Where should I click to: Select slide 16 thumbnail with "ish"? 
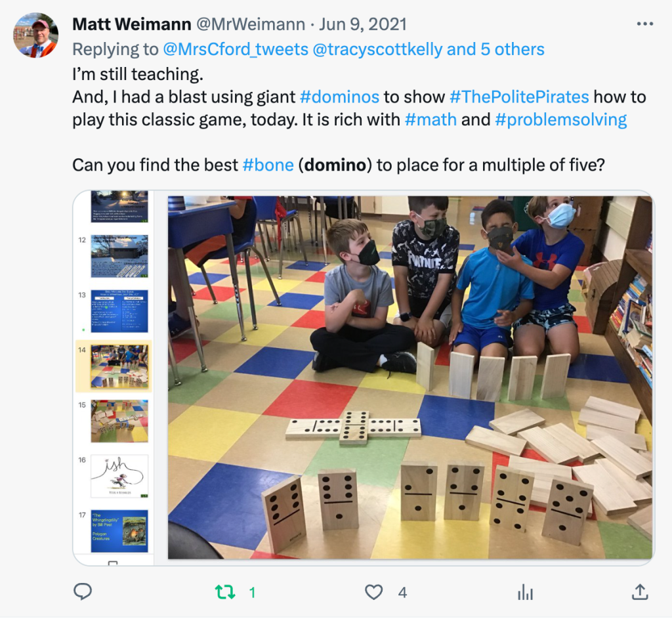click(x=119, y=476)
